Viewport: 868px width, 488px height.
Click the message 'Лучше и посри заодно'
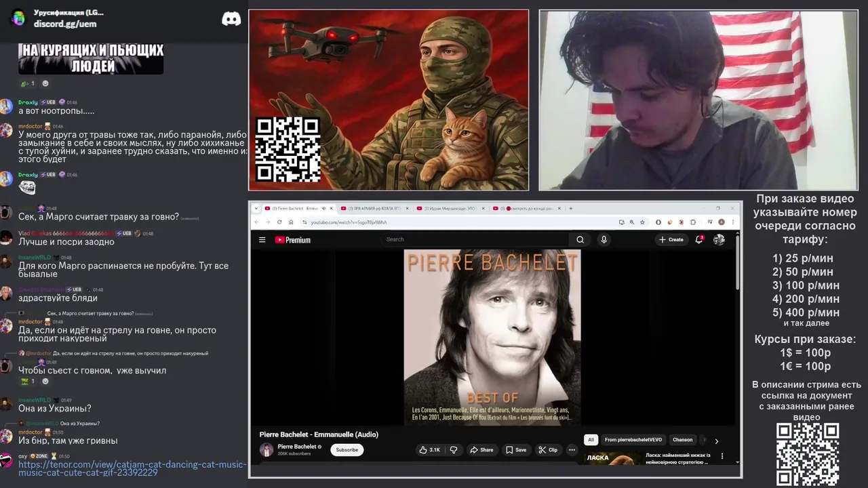[66, 241]
